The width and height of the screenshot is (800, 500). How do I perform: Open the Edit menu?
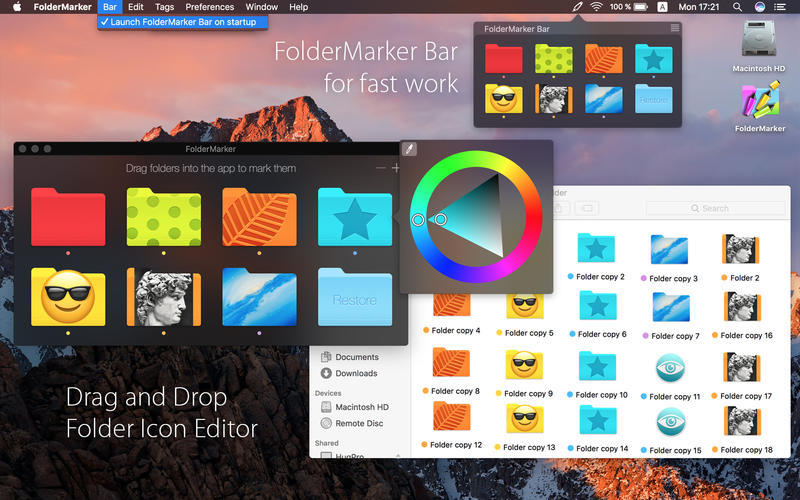(x=136, y=7)
